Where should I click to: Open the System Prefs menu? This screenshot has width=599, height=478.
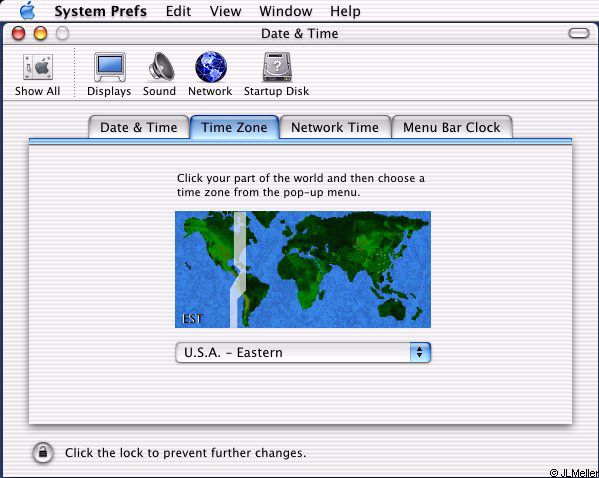100,11
